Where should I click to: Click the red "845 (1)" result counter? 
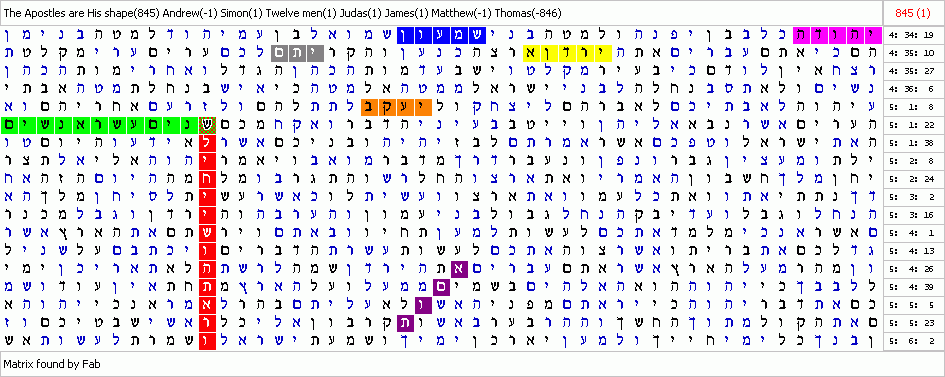click(914, 13)
